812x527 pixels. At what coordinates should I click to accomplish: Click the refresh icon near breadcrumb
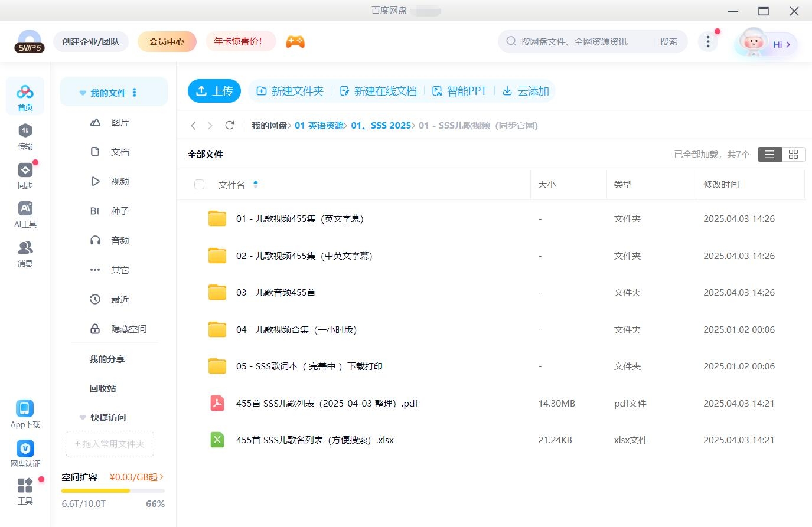pos(230,125)
